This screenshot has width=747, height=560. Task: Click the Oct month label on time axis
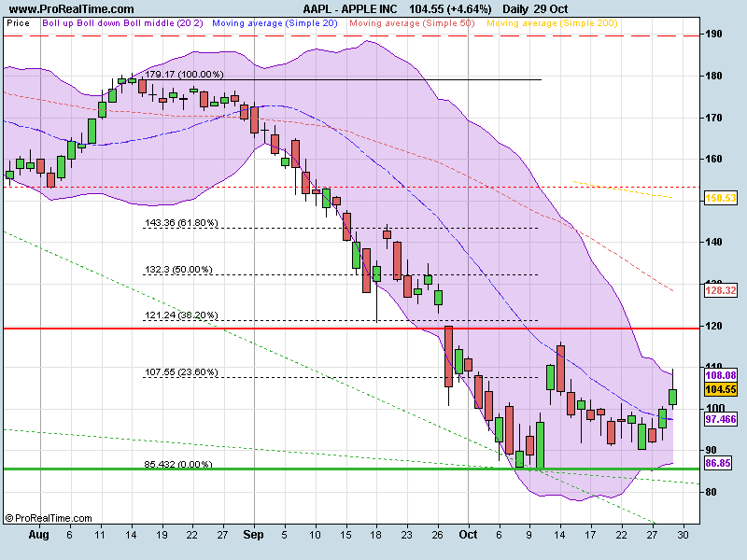[468, 534]
